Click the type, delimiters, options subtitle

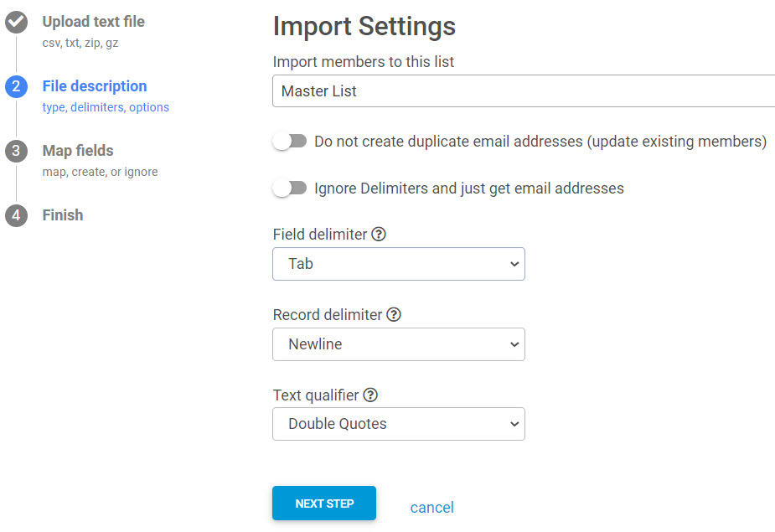coord(106,107)
